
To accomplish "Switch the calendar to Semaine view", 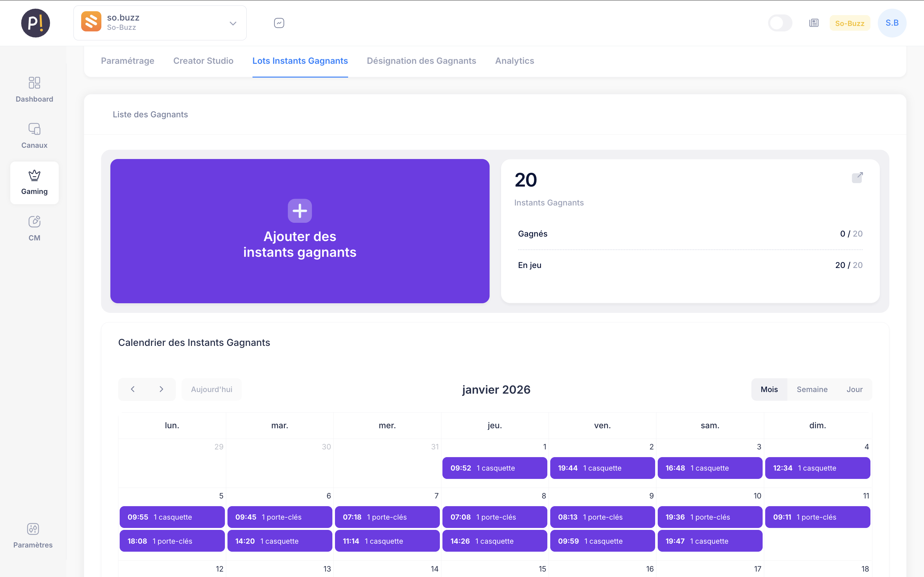I will coord(812,389).
